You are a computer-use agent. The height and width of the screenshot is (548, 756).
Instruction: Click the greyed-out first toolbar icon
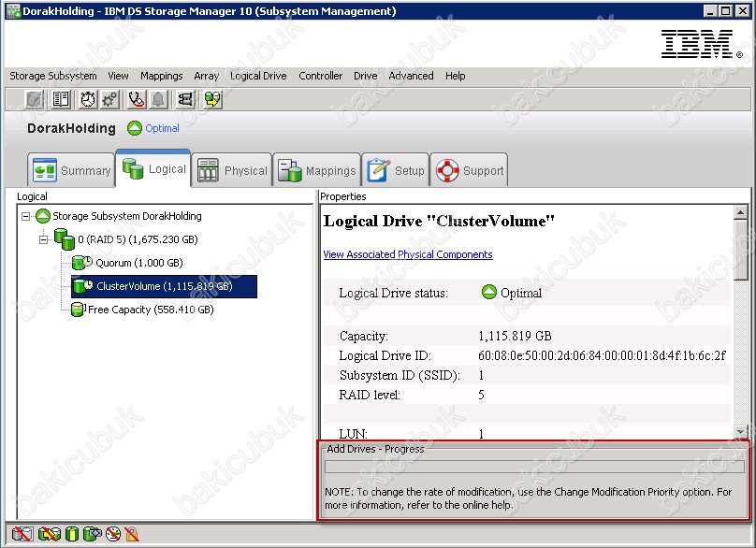click(x=35, y=99)
